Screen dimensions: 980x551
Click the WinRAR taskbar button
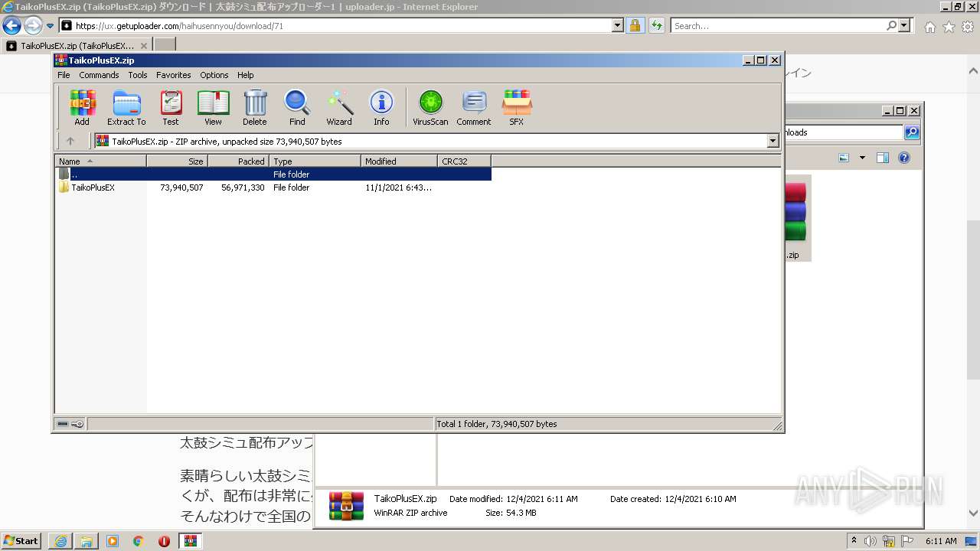coord(191,541)
